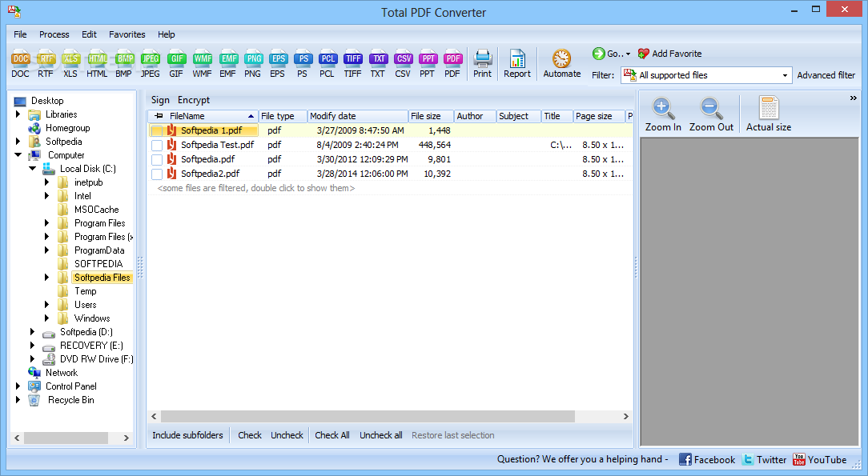
Task: Tick the Softpedia Test.pdf checkbox
Action: coord(157,146)
